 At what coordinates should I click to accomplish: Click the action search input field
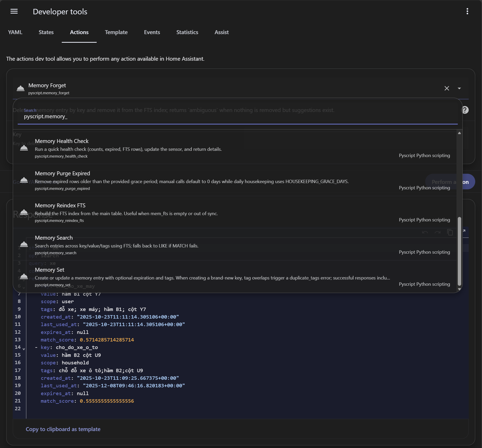click(x=234, y=117)
